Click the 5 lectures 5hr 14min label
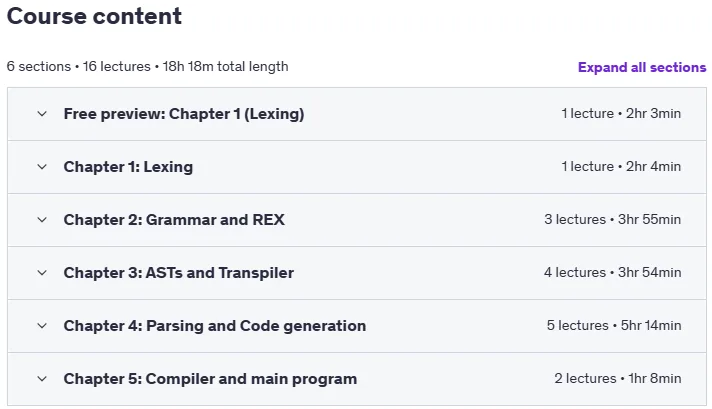 pos(614,325)
